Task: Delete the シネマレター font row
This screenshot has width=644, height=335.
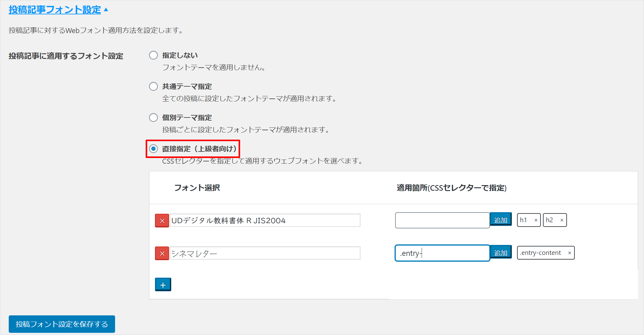Action: (162, 253)
